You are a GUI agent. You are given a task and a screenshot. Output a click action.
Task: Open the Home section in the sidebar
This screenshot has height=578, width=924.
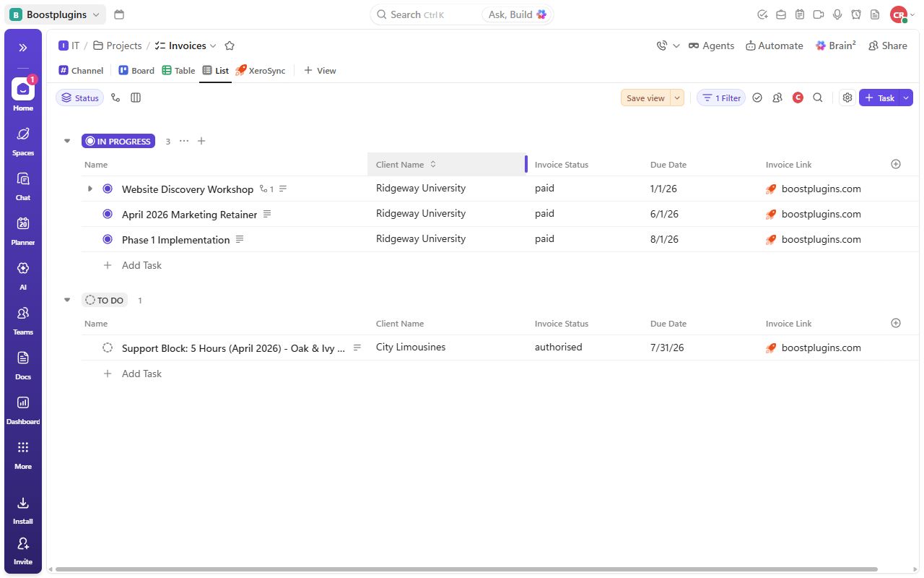pyautogui.click(x=23, y=95)
